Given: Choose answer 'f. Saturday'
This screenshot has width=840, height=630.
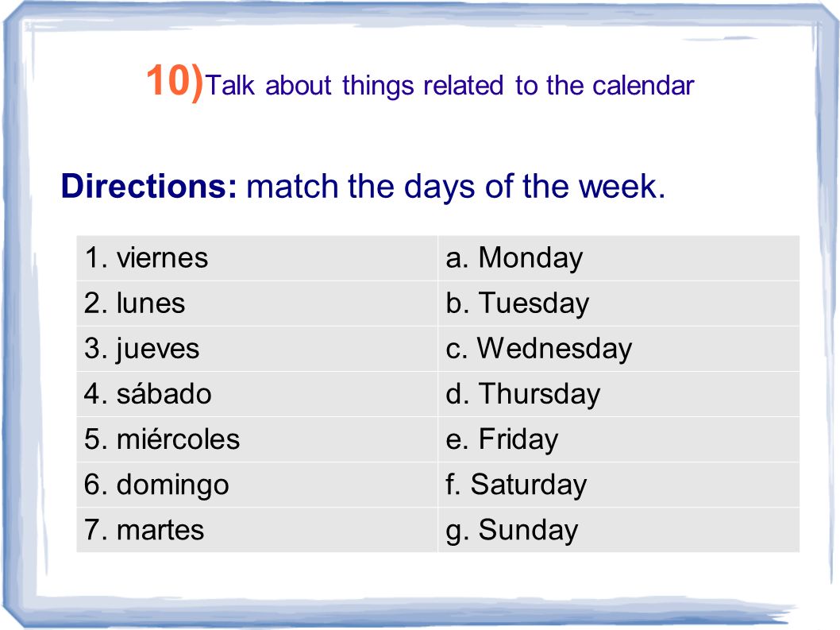Looking at the screenshot, I should coord(618,485).
